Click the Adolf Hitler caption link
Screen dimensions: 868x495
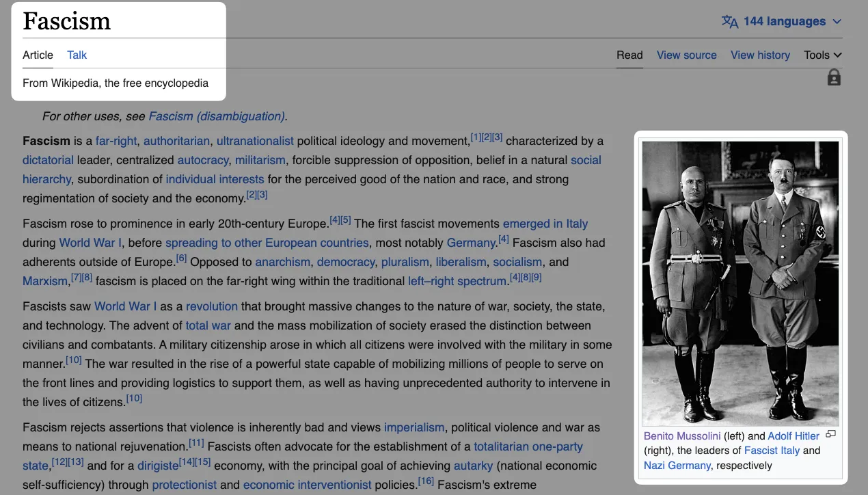(793, 436)
